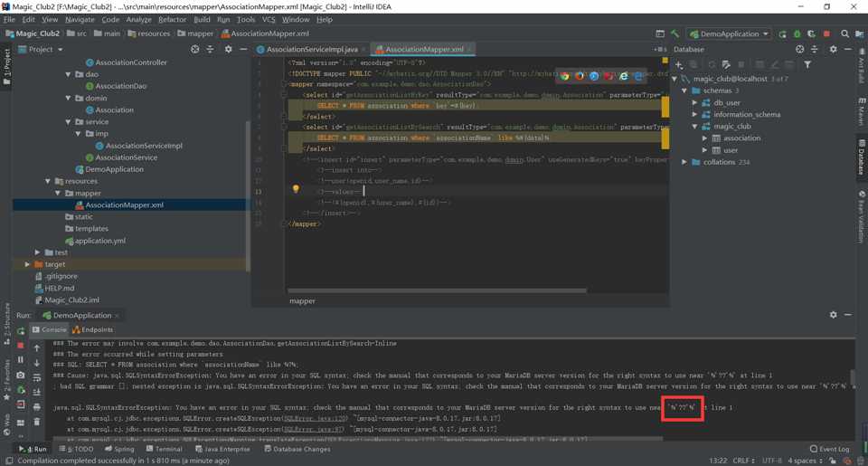The image size is (868, 466).
Task: Click the editor horizontal scrollbar
Action: 436,290
